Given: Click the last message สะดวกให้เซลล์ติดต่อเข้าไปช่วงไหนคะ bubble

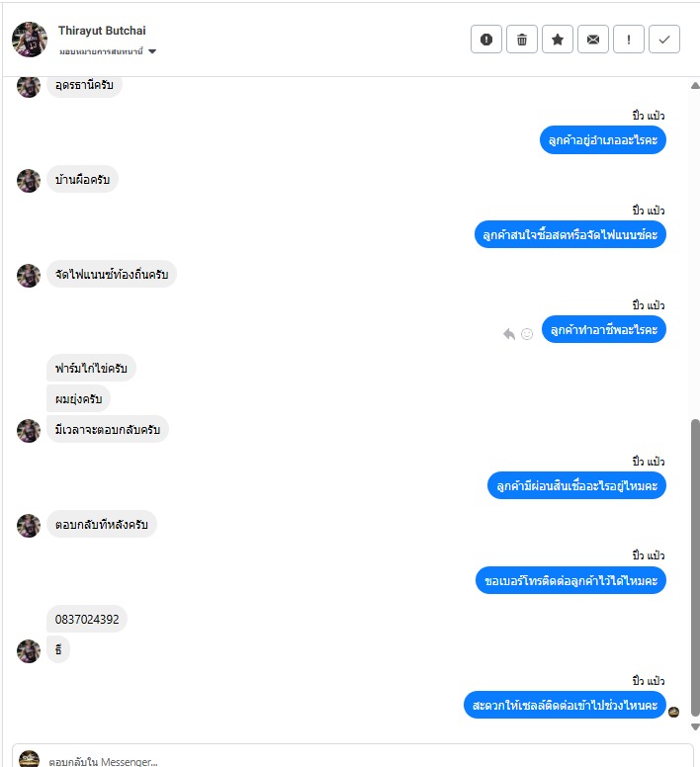Looking at the screenshot, I should (565, 705).
